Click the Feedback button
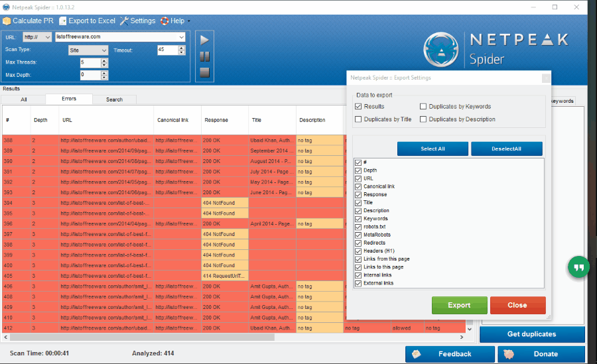 click(450, 354)
